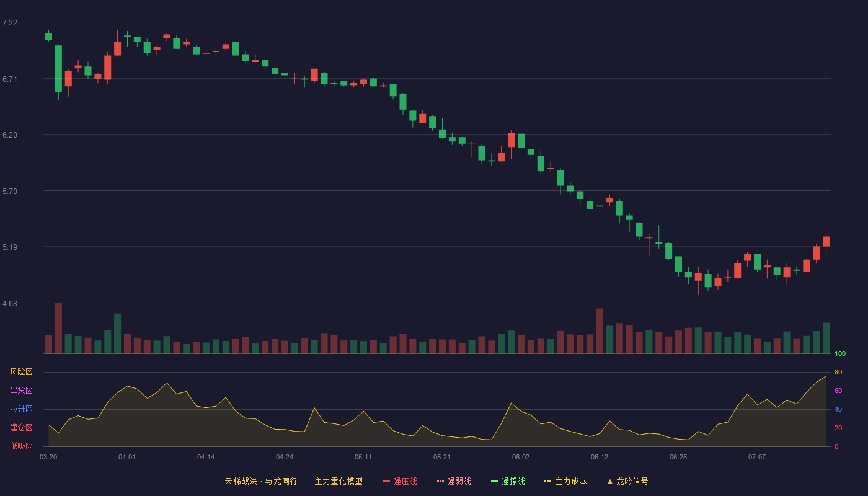
Task: Select the 拉升区 zone label
Action: pyautogui.click(x=21, y=409)
